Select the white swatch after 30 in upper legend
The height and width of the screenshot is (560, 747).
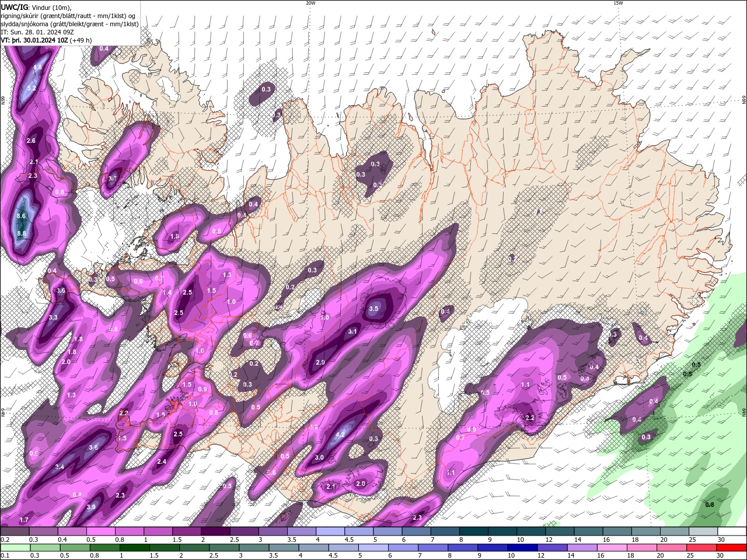tap(732, 531)
